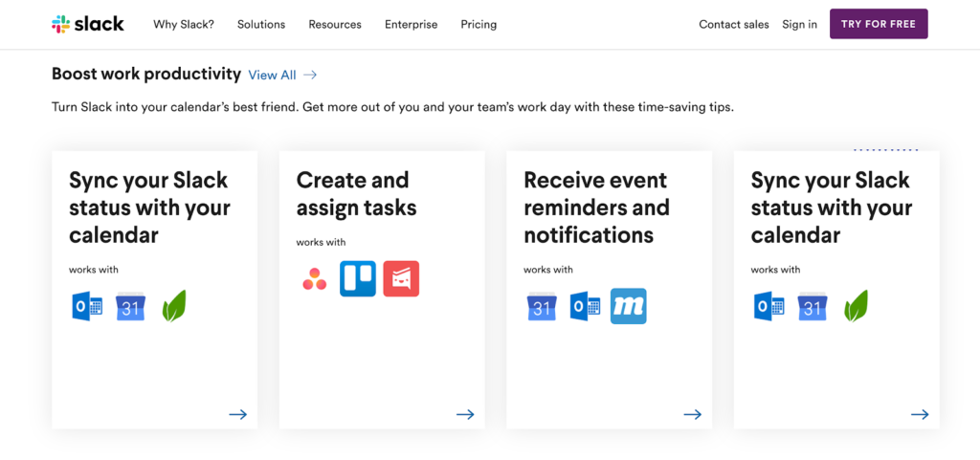
Task: Open the Why Slack? menu
Action: tap(184, 24)
